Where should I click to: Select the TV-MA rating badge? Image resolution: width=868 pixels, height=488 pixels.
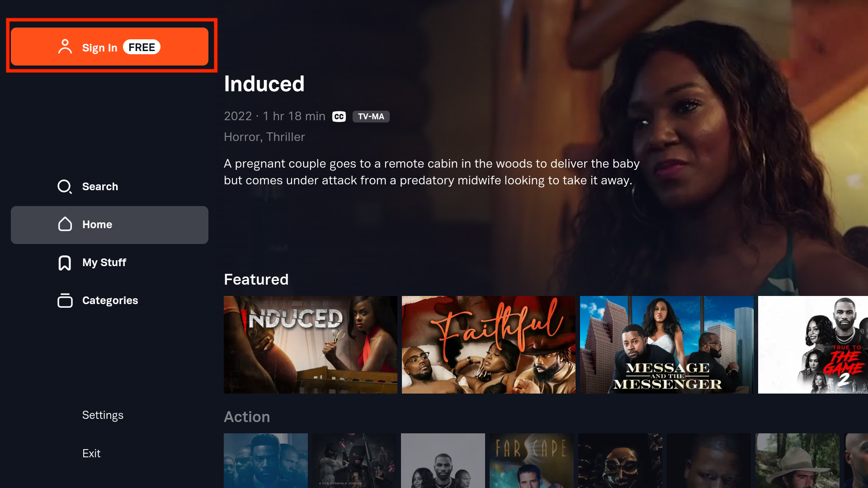pos(371,116)
